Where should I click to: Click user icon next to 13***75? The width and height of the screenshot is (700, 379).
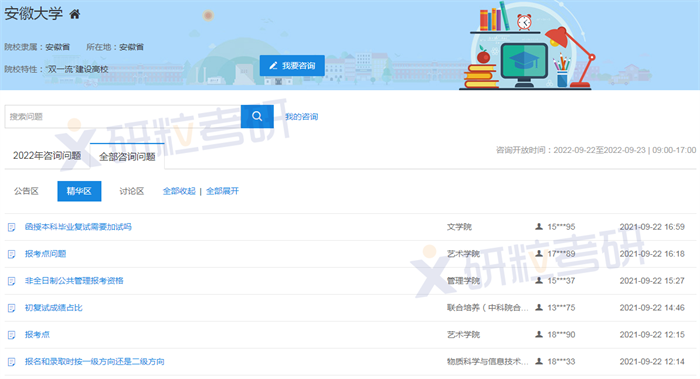[x=539, y=307]
